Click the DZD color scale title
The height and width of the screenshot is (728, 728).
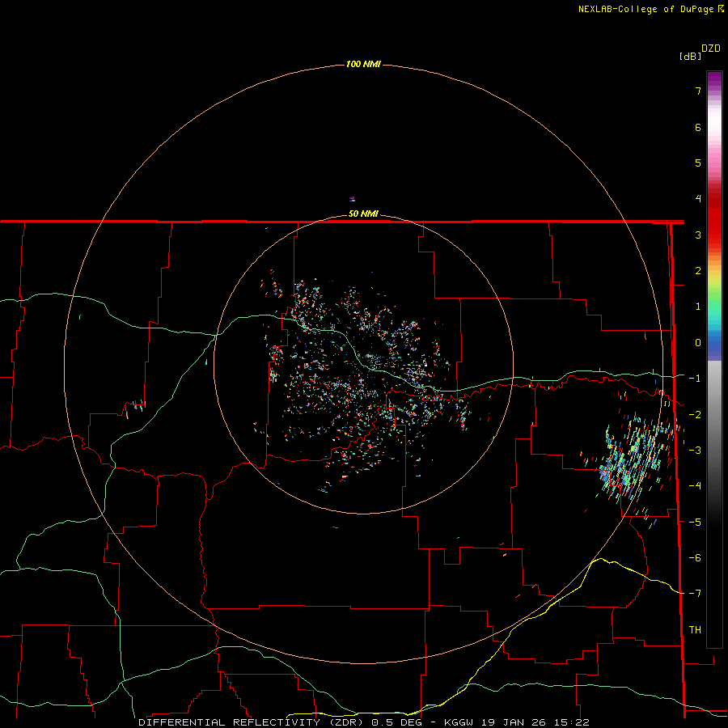click(x=711, y=49)
